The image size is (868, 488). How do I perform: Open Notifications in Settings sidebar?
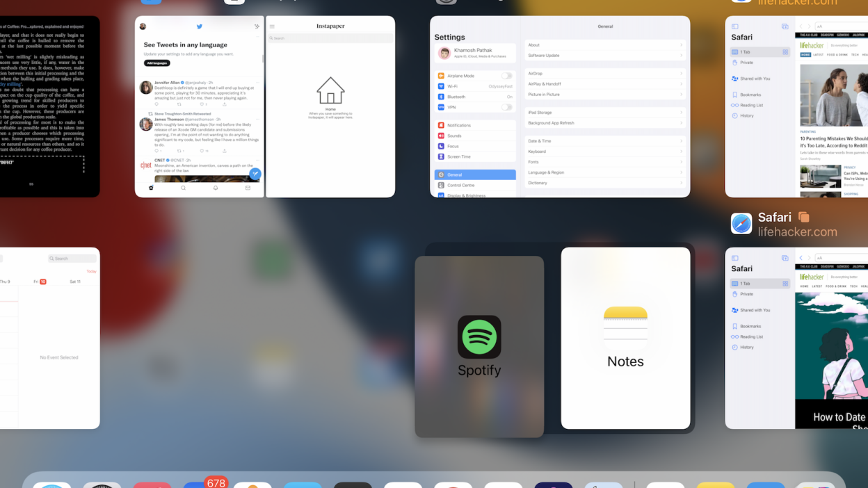(476, 125)
